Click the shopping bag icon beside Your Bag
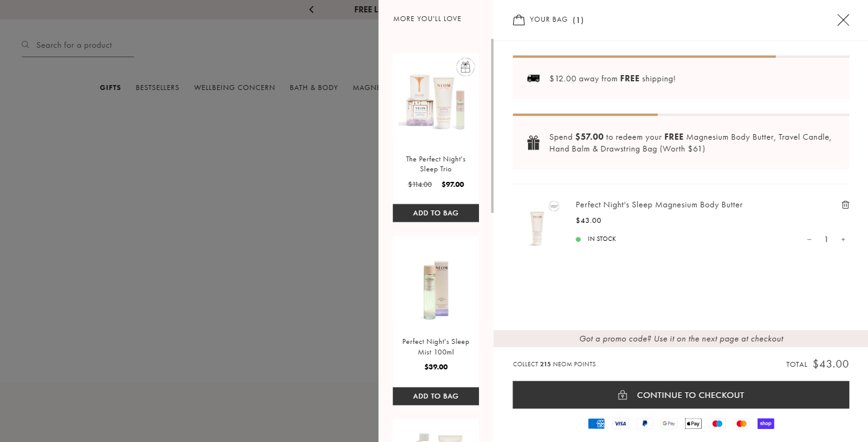This screenshot has height=442, width=868. pyautogui.click(x=519, y=20)
